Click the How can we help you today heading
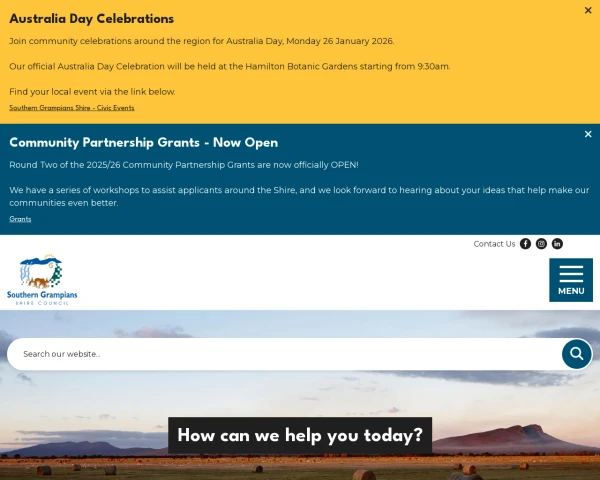The height and width of the screenshot is (480, 600). pos(300,436)
